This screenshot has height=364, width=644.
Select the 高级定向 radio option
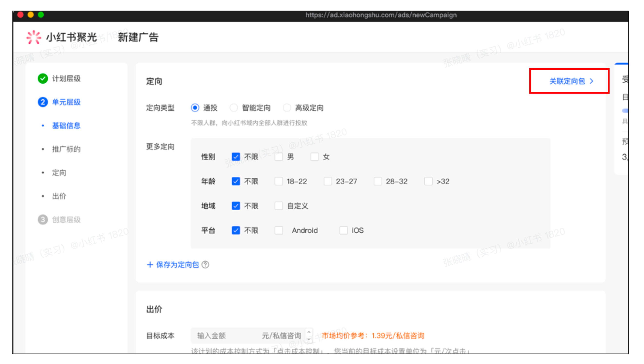pyautogui.click(x=287, y=108)
